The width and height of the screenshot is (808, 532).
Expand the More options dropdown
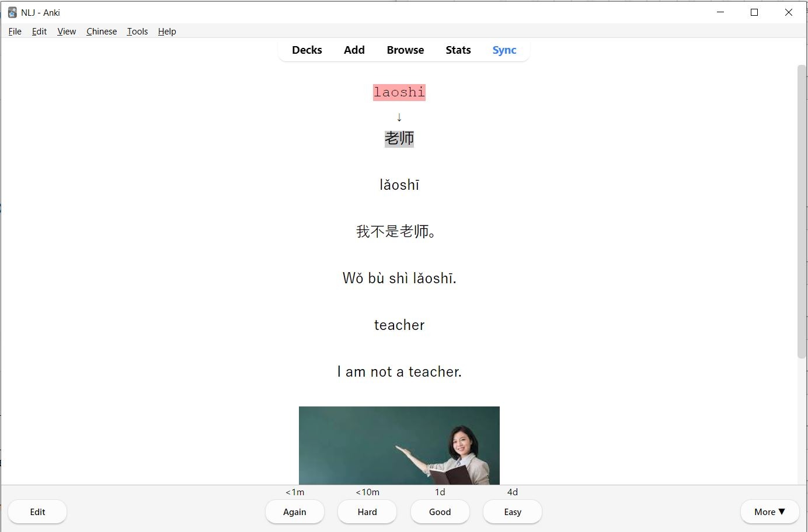(x=769, y=512)
